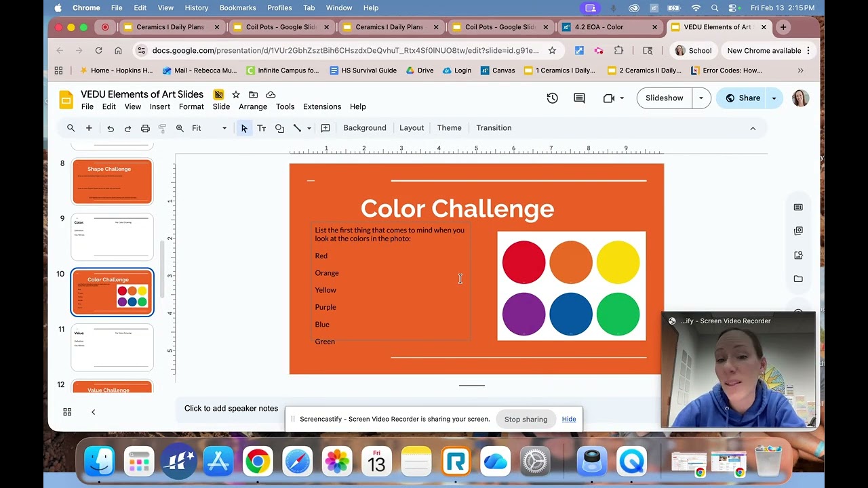Viewport: 868px width, 488px height.
Task: Open the Canvas bookmark
Action: [x=498, y=70]
